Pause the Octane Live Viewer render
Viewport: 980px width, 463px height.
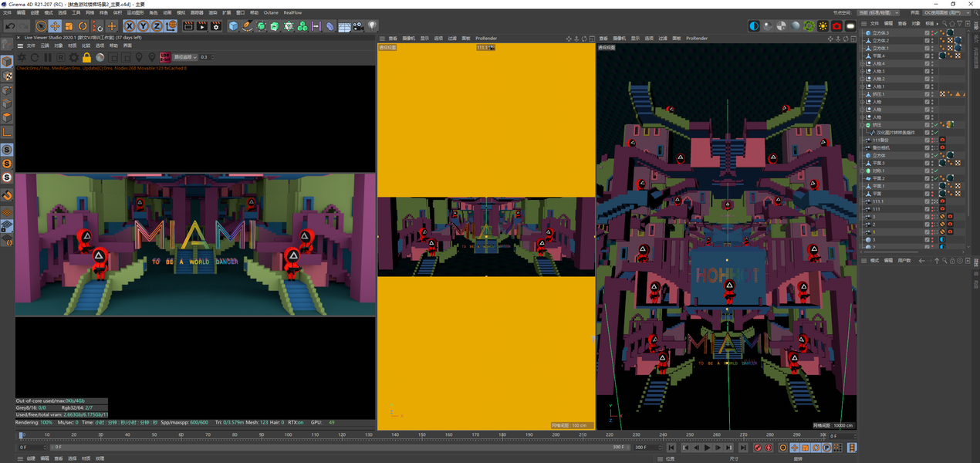pyautogui.click(x=48, y=57)
